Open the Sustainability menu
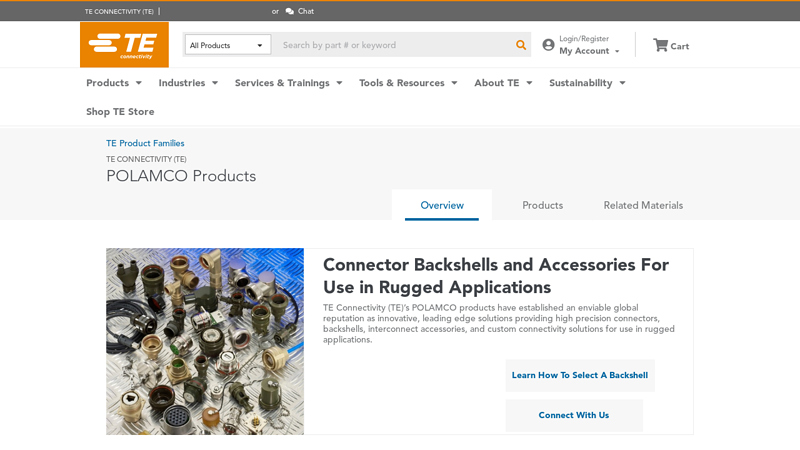This screenshot has width=800, height=450. click(586, 83)
